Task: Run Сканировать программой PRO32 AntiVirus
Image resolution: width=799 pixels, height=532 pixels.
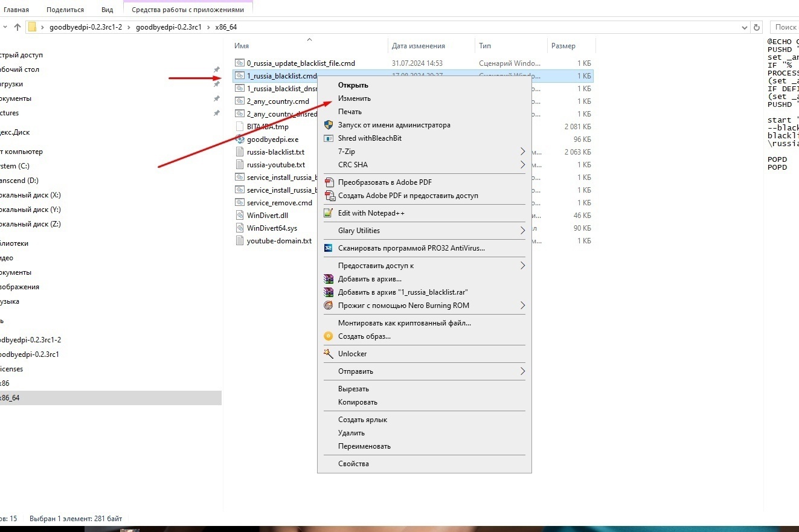Action: 411,248
